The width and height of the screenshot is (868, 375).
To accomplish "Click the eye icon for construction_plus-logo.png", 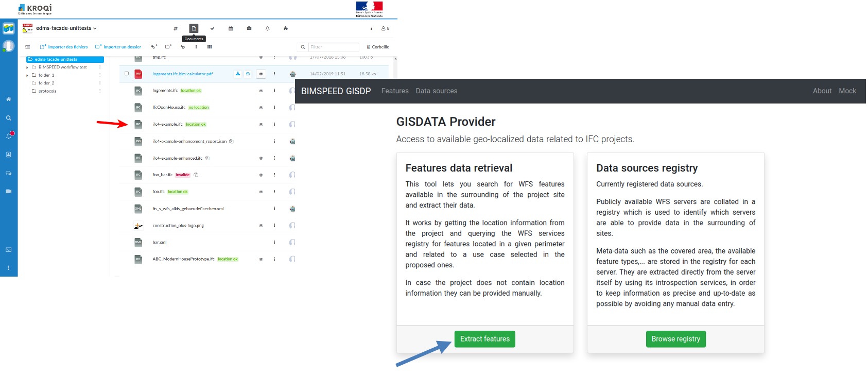I will tap(261, 226).
